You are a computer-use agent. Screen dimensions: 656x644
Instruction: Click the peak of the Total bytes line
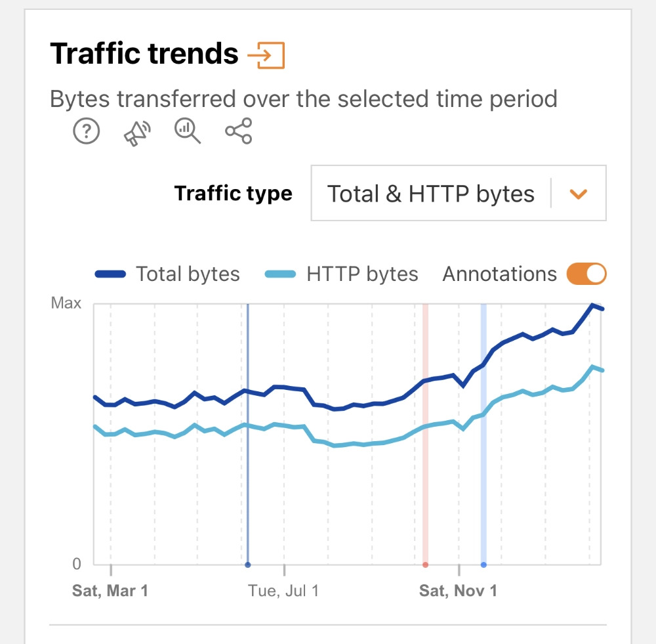coord(594,305)
